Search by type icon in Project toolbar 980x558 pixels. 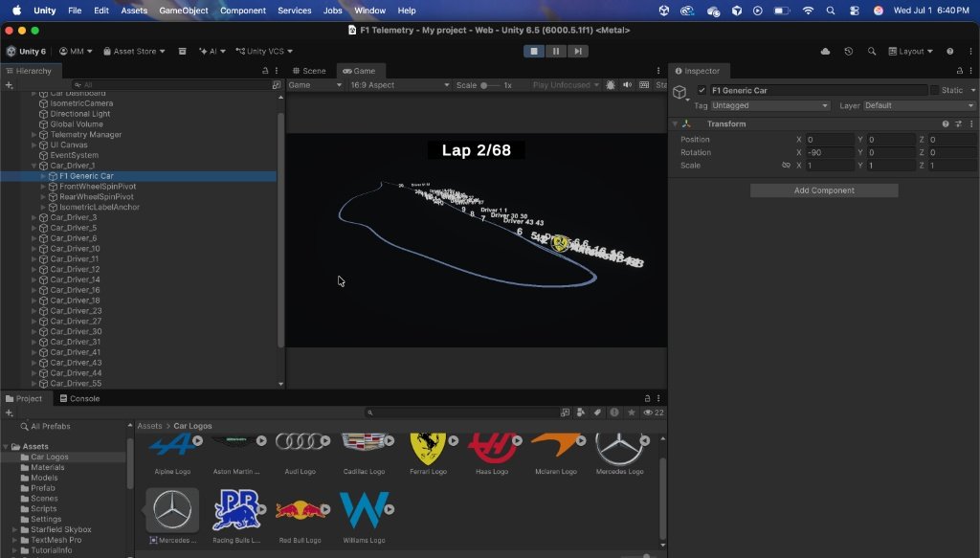[581, 413]
